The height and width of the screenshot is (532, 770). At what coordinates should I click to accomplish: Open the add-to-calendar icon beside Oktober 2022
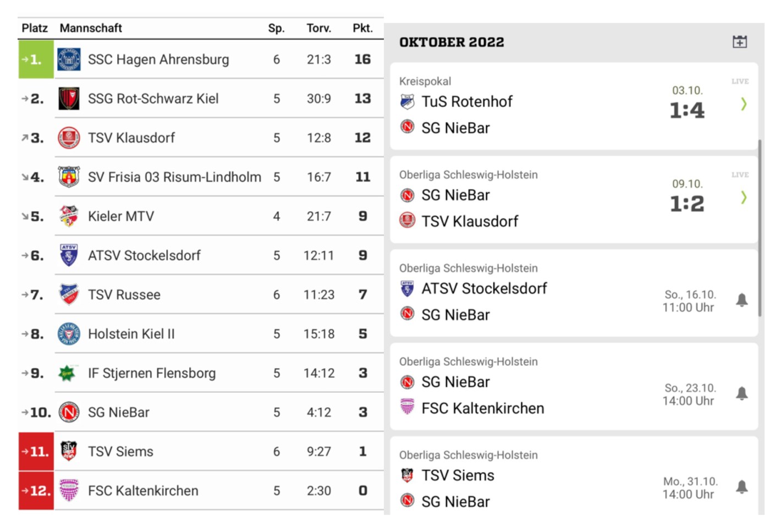click(740, 42)
